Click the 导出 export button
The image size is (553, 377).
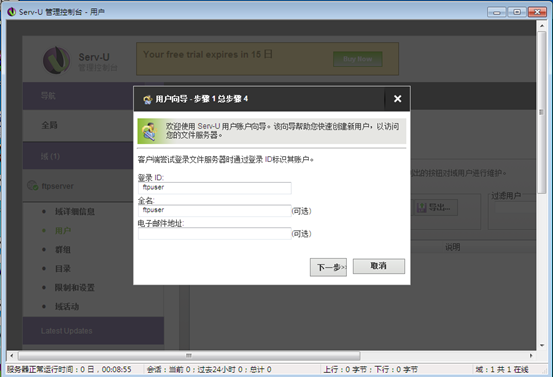[x=436, y=207]
